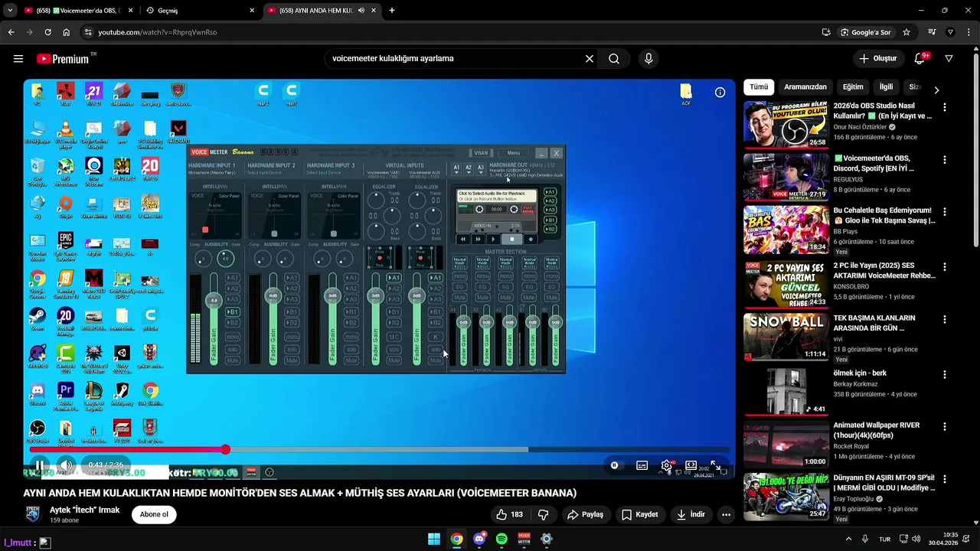Select the Eğitim filter chip
Viewport: 980px width, 551px height.
click(x=853, y=87)
